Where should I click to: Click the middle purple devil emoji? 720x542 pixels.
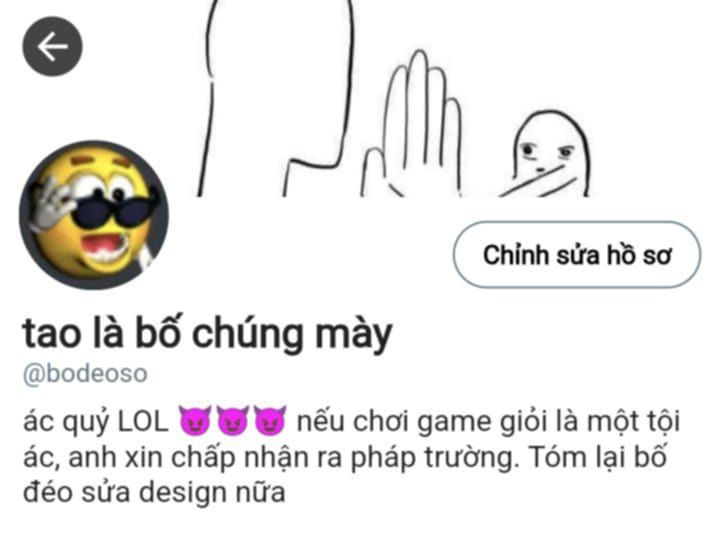point(232,420)
